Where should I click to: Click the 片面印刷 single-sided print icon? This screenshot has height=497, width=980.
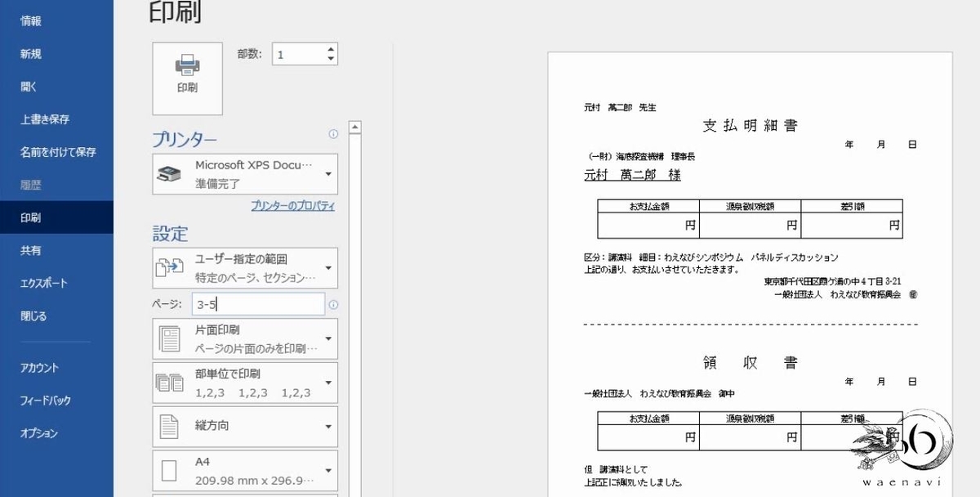[x=168, y=338]
